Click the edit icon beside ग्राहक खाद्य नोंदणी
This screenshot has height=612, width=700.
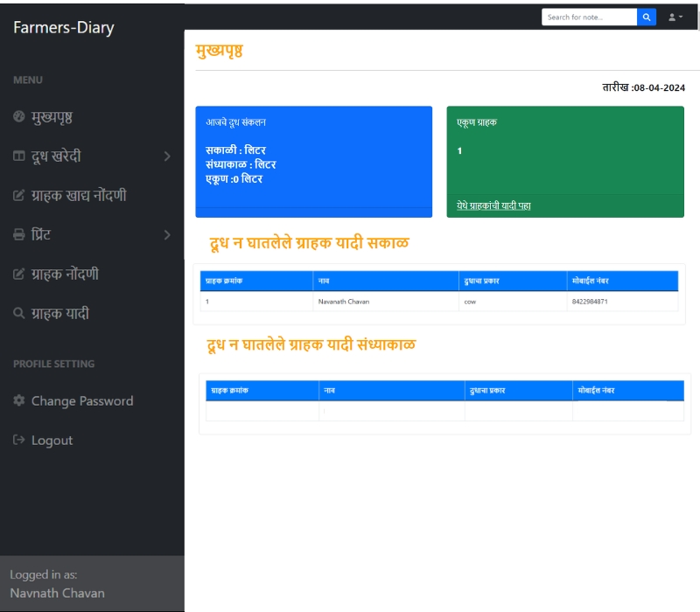19,196
